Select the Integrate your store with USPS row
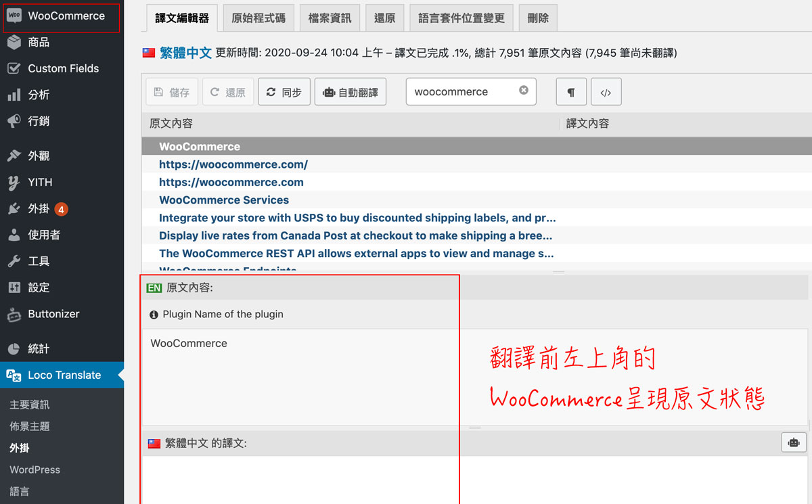The width and height of the screenshot is (812, 504). tap(476, 218)
